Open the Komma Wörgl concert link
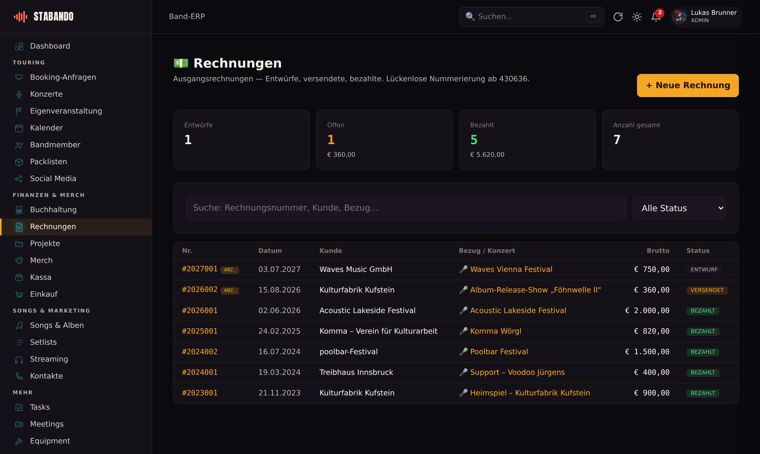 tap(495, 331)
